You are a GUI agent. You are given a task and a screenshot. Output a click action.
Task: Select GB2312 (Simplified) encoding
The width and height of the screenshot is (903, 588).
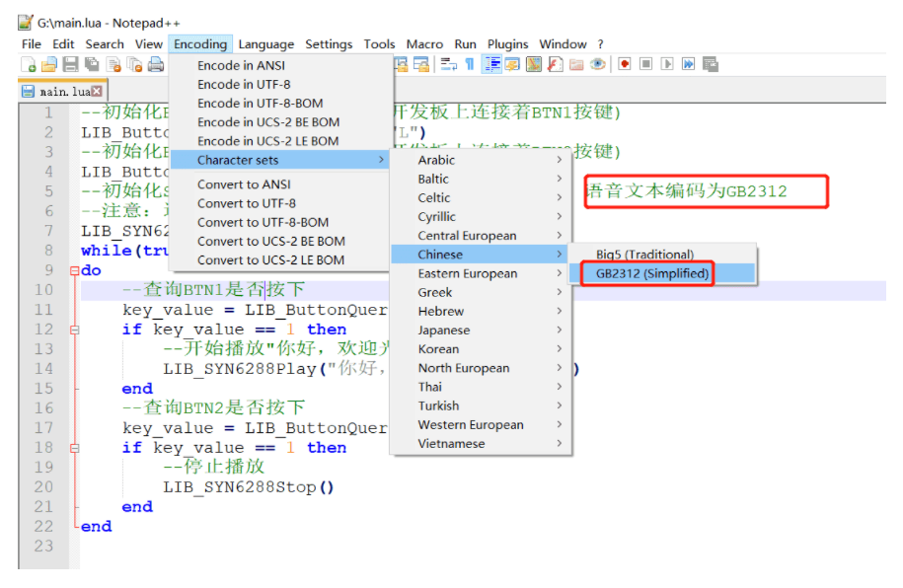[662, 273]
